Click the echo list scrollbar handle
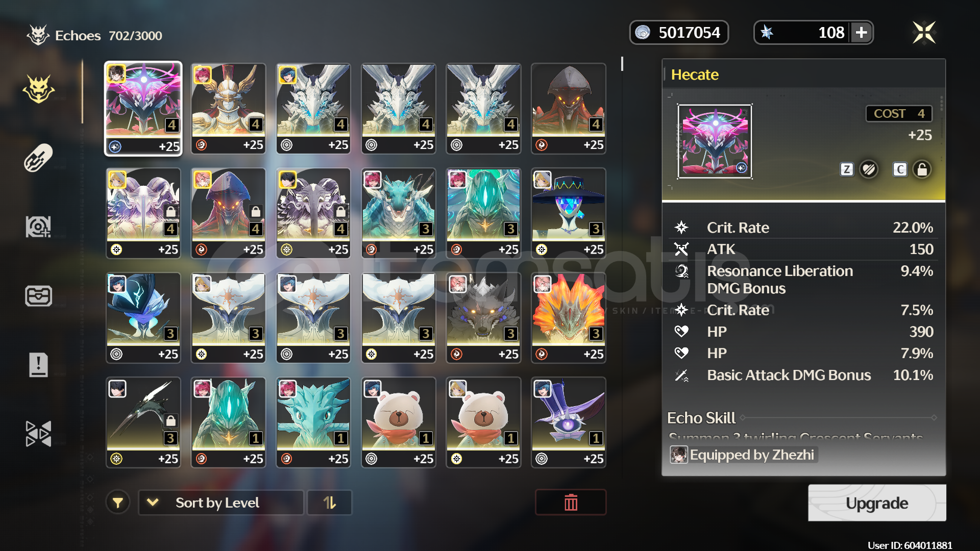 coord(622,64)
